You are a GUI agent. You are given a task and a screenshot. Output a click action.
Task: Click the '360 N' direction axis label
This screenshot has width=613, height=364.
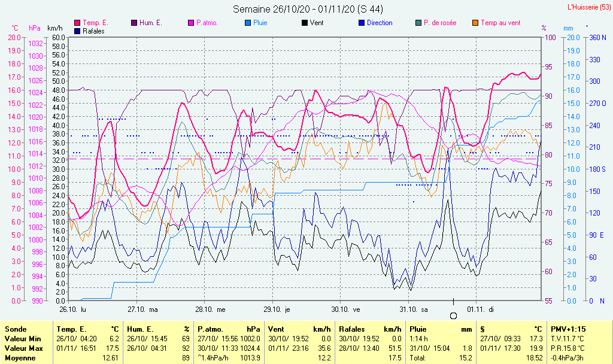(598, 38)
